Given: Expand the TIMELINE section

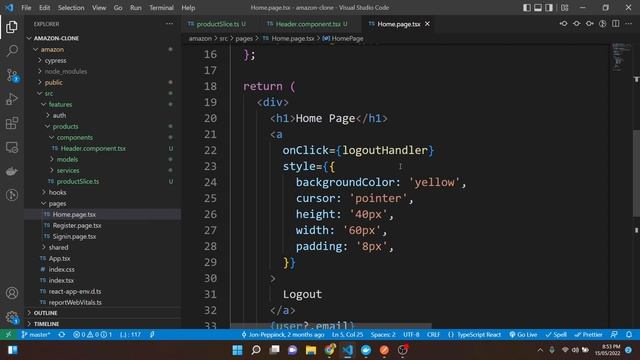Looking at the screenshot, I should [102, 324].
